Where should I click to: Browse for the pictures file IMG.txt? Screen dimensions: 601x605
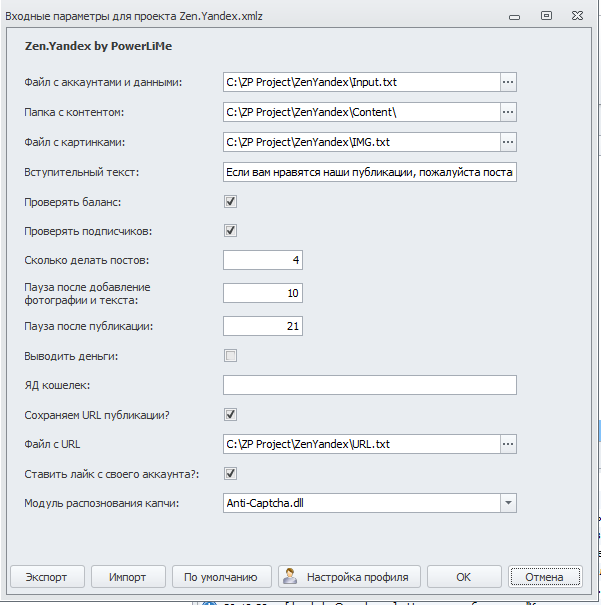tap(508, 142)
